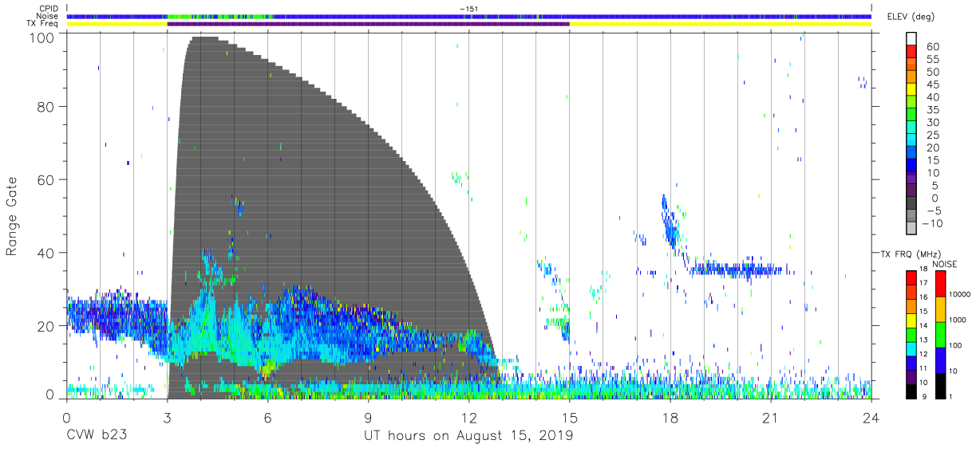
Task: Select the 'CVW b23' radar label
Action: point(96,435)
